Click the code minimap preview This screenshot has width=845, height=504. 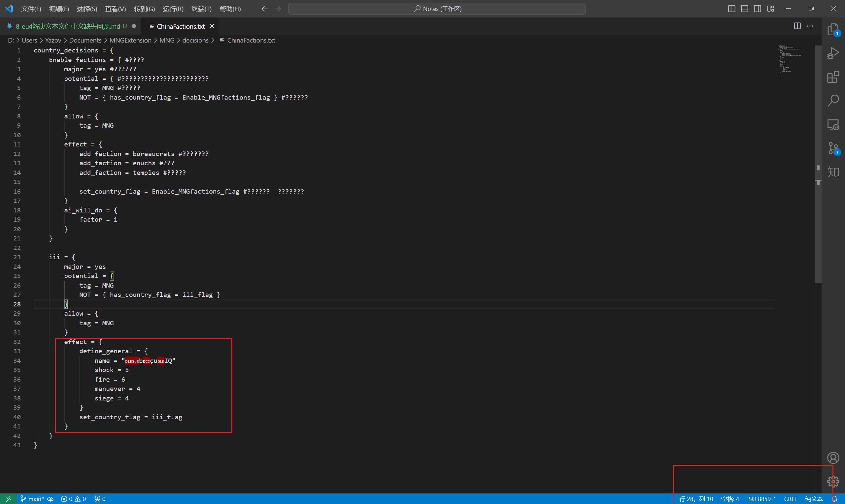click(789, 59)
